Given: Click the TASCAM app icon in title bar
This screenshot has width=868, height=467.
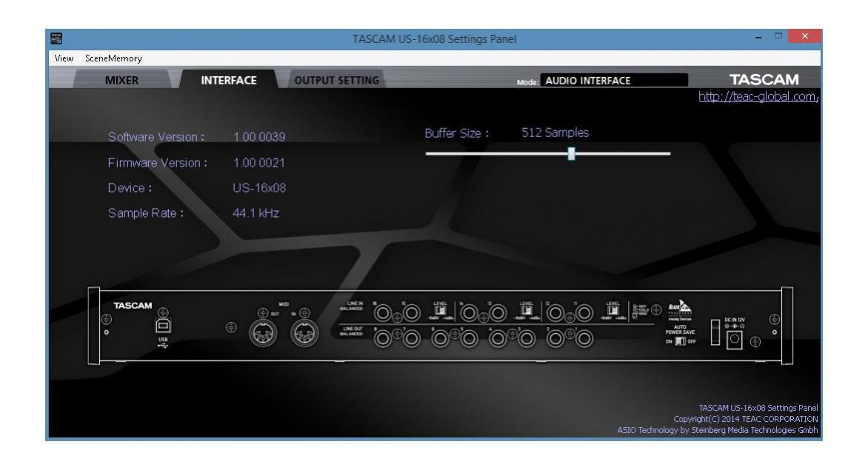Looking at the screenshot, I should click(x=57, y=38).
